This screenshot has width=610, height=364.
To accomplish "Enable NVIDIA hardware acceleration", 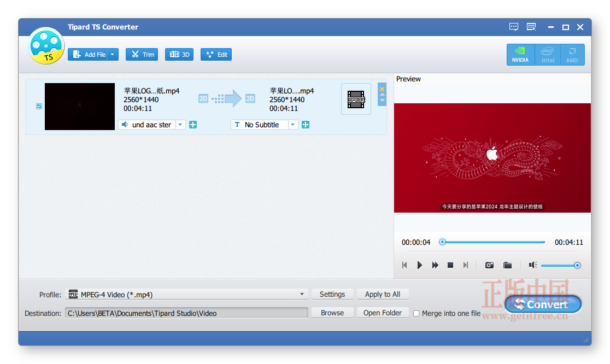I will [x=520, y=55].
